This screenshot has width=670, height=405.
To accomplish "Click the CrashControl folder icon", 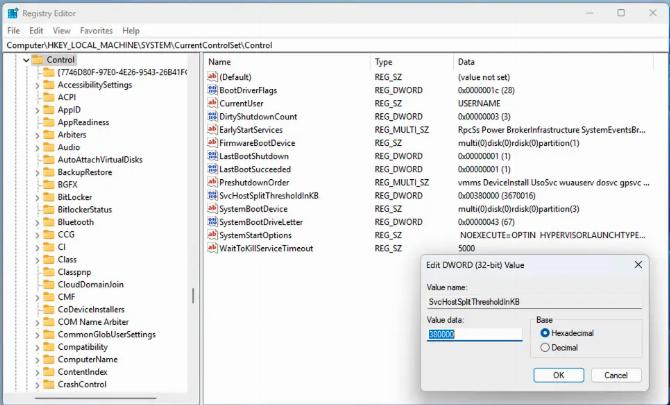I will coord(49,384).
